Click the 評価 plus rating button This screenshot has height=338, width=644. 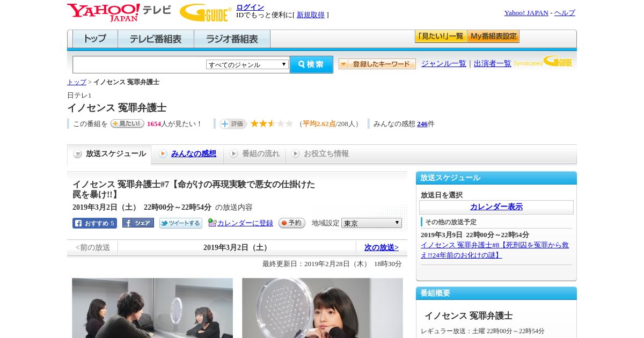click(x=233, y=124)
